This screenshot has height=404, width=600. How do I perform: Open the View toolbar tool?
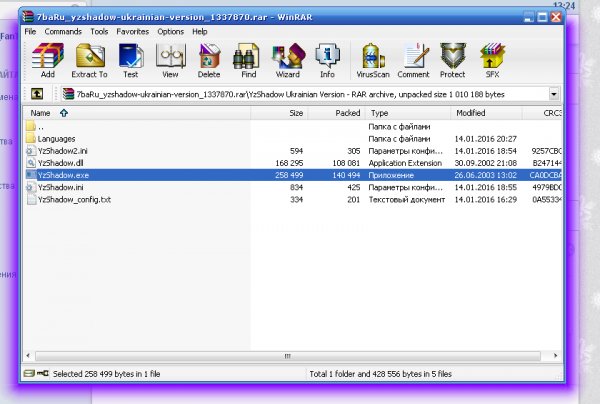coord(170,61)
